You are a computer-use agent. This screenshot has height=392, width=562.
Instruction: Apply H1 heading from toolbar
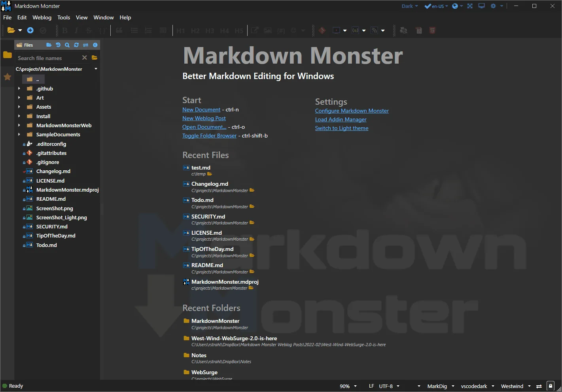181,31
